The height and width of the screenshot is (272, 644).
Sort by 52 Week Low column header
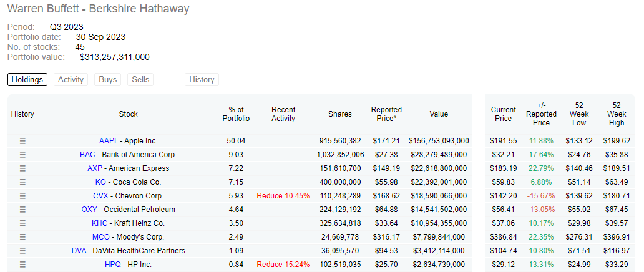tap(579, 114)
